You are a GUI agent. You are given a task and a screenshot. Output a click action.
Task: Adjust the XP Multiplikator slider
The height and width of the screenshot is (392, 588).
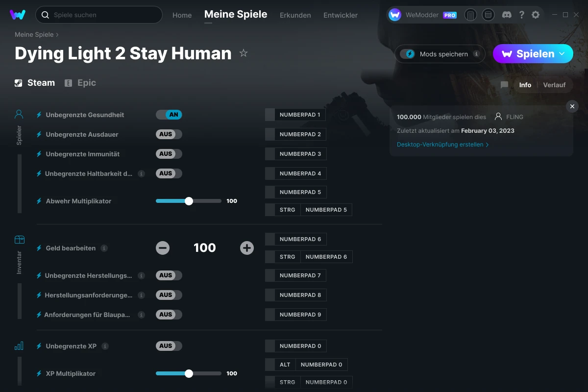[x=189, y=373]
